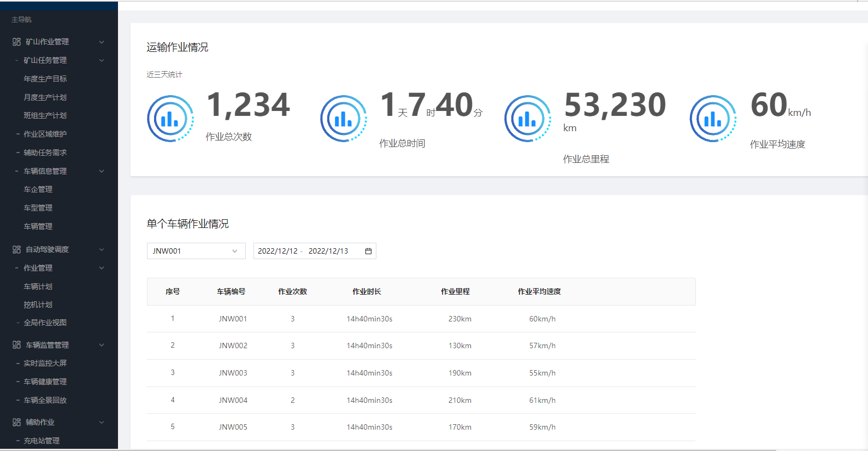868x451 pixels.
Task: Select JNW002 cell in table
Action: (233, 345)
